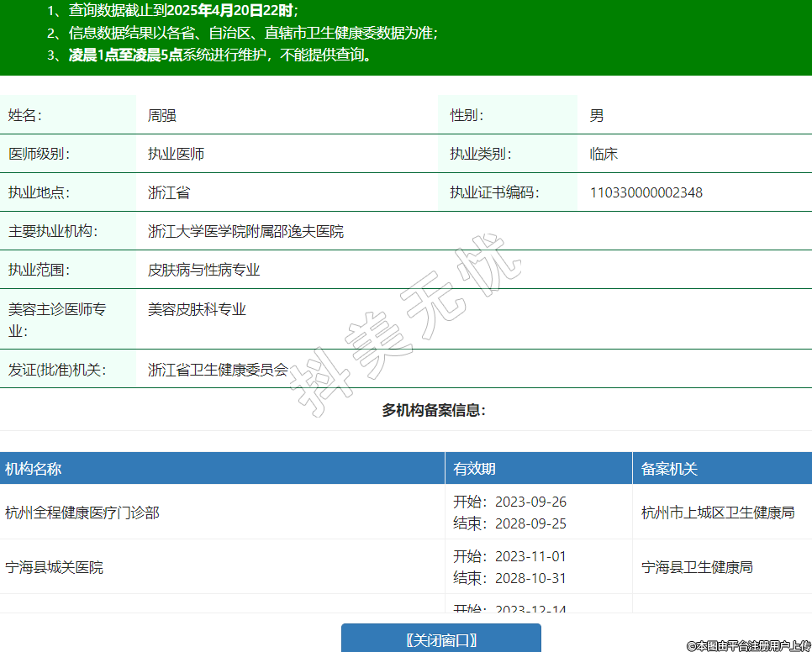Select the 宁海县城关医院 institution entry
This screenshot has height=652, width=812.
55,567
